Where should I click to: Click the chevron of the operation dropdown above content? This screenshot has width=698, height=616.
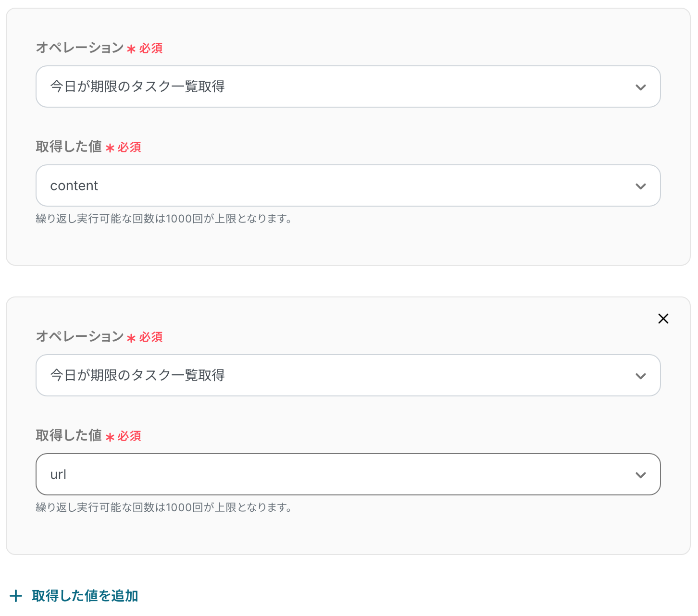coord(640,87)
